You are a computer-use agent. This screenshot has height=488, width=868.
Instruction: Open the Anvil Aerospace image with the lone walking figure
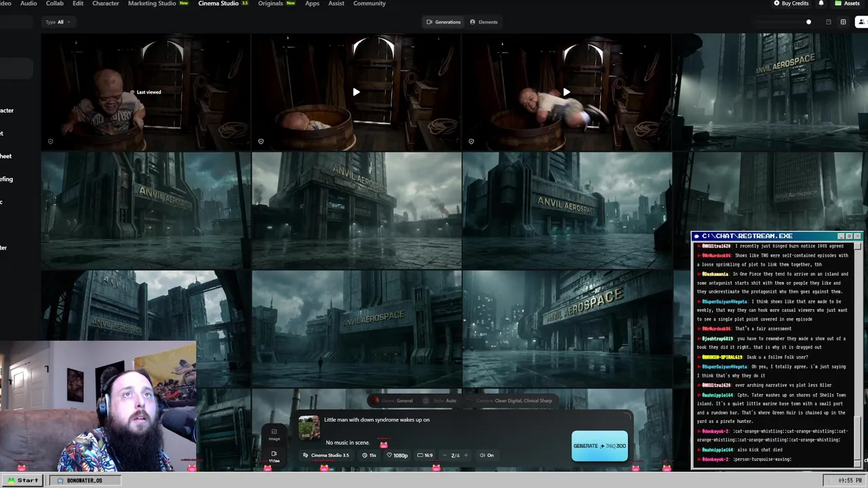click(356, 329)
